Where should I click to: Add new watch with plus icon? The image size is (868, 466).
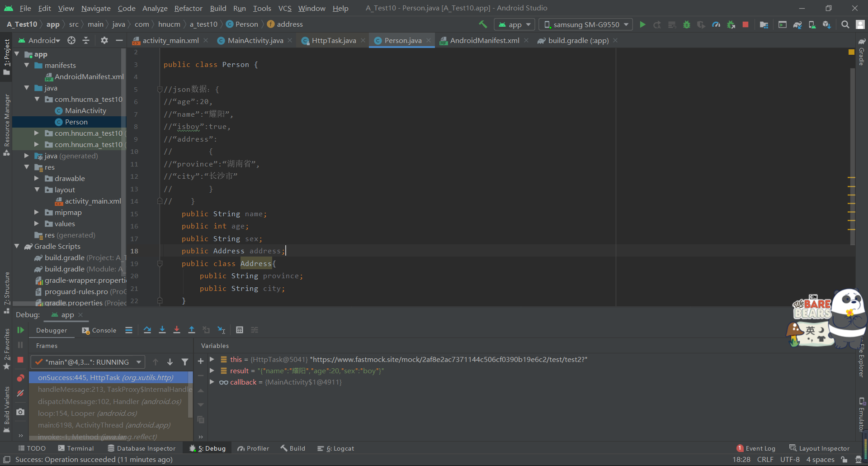(x=201, y=361)
